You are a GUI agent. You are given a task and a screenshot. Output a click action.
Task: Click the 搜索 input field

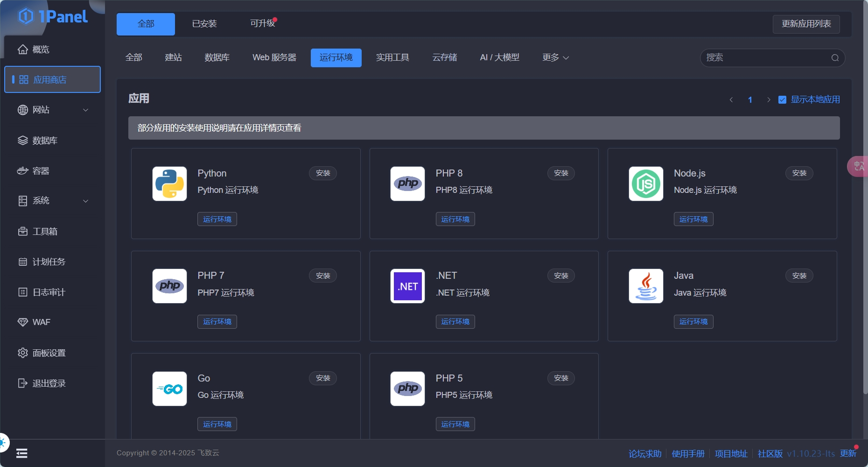[x=765, y=58]
